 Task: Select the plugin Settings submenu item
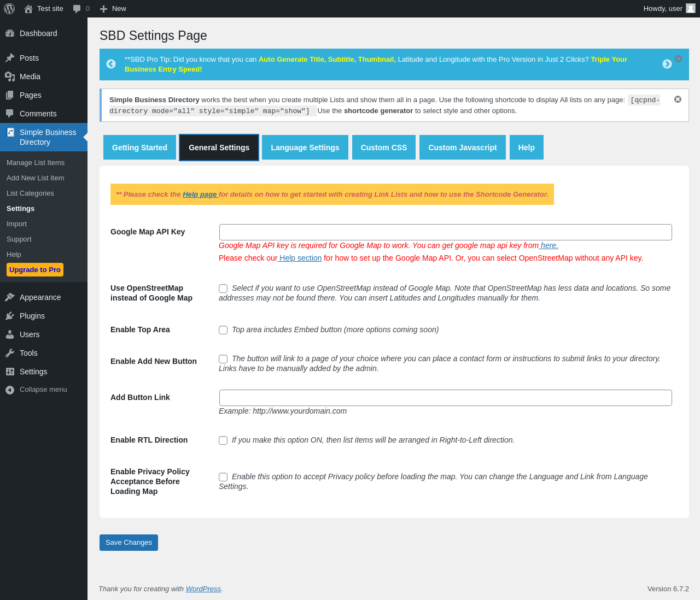pos(20,209)
